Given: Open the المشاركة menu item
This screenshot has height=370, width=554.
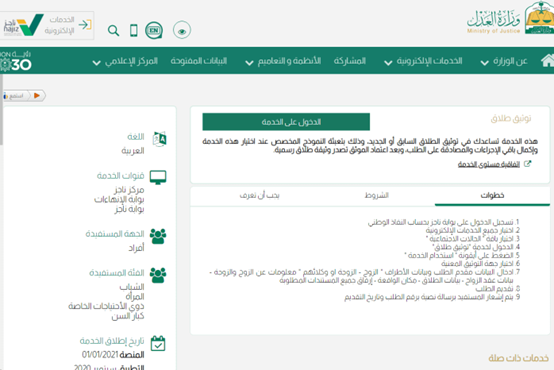Looking at the screenshot, I should pyautogui.click(x=350, y=61).
